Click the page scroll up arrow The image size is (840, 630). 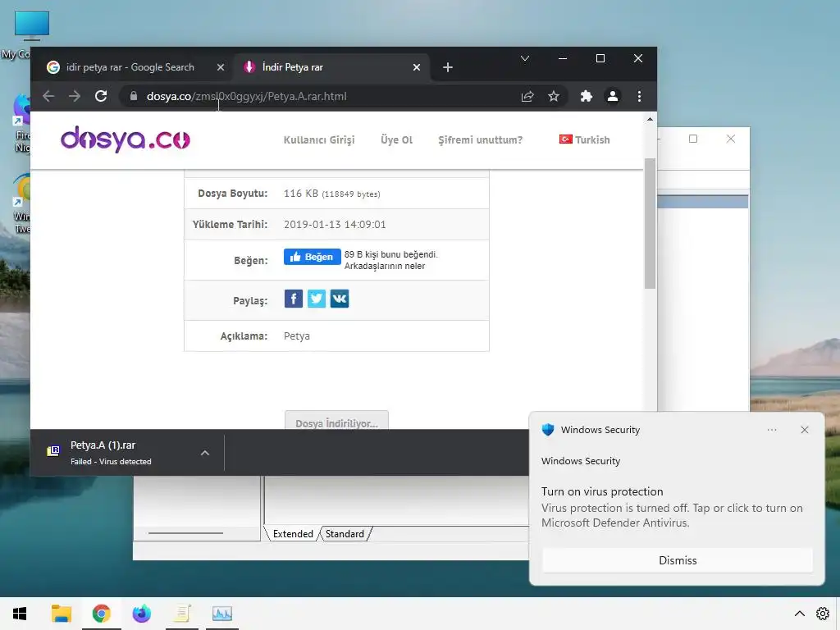(x=650, y=120)
